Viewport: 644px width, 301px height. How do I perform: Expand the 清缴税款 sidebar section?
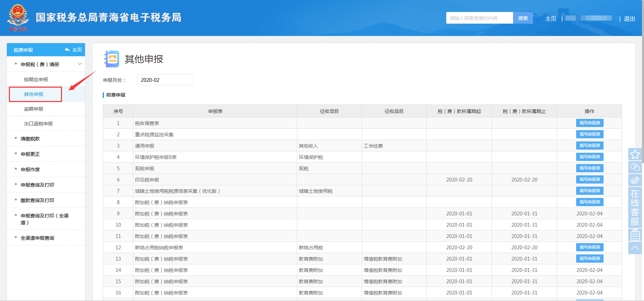coord(30,139)
